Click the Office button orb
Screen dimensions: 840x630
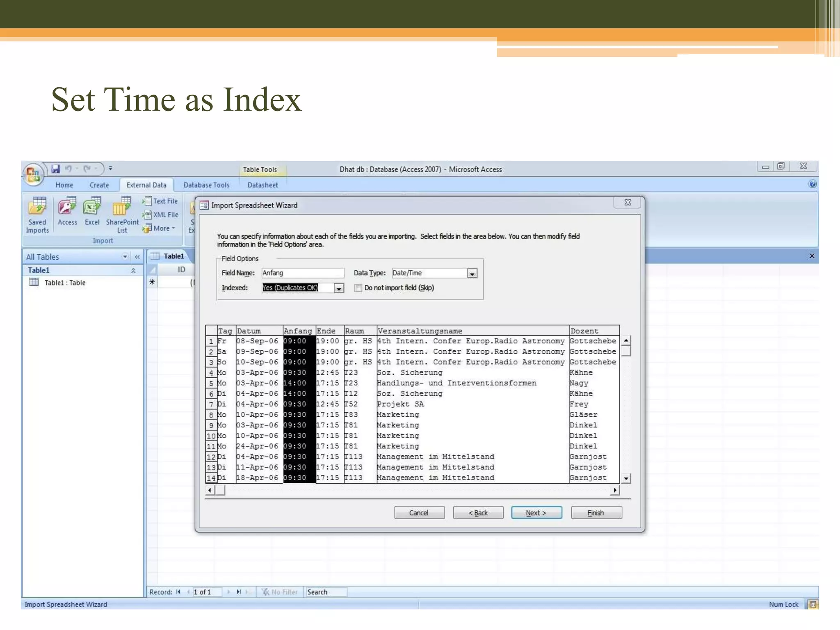[33, 174]
